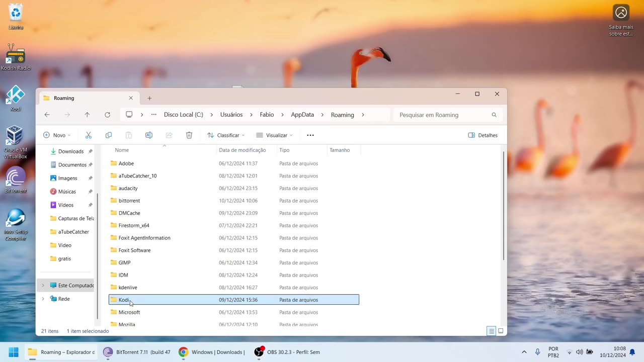Toggle the Detalhes pane button
This screenshot has height=362, width=644.
pos(482,135)
